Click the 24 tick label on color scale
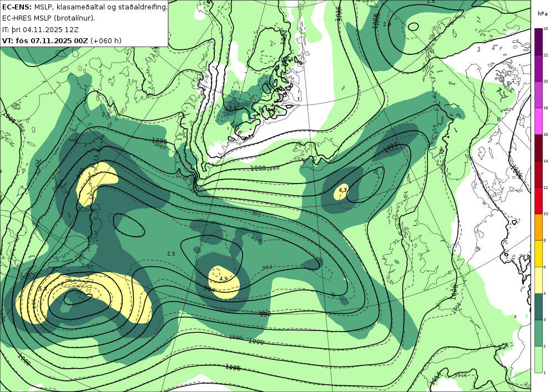This screenshot has width=555, height=392. [x=546, y=29]
